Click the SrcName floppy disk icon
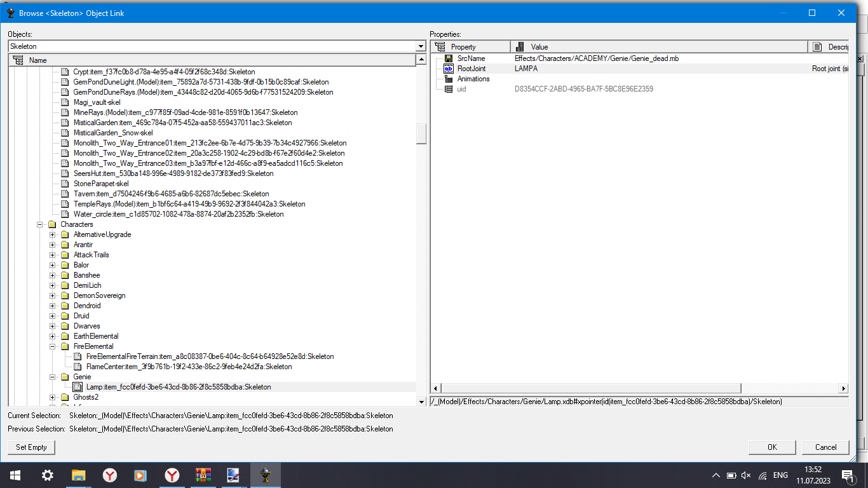 (449, 58)
